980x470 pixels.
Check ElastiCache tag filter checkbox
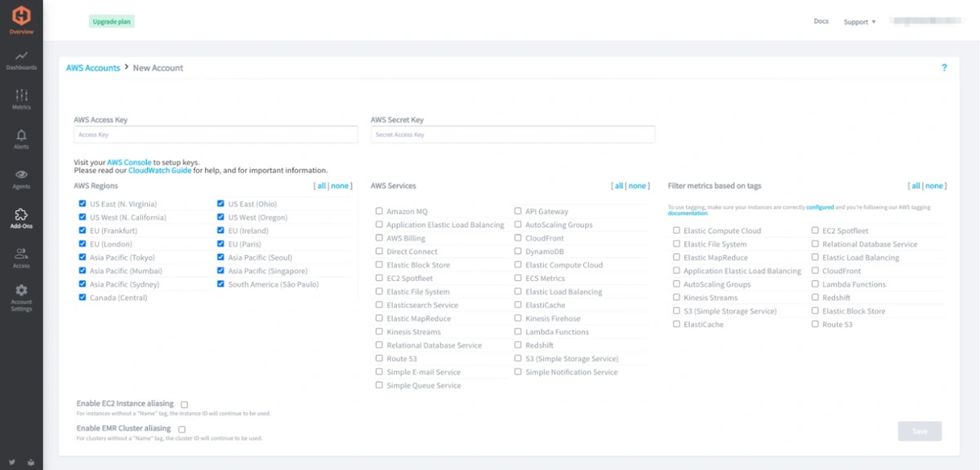coord(676,325)
